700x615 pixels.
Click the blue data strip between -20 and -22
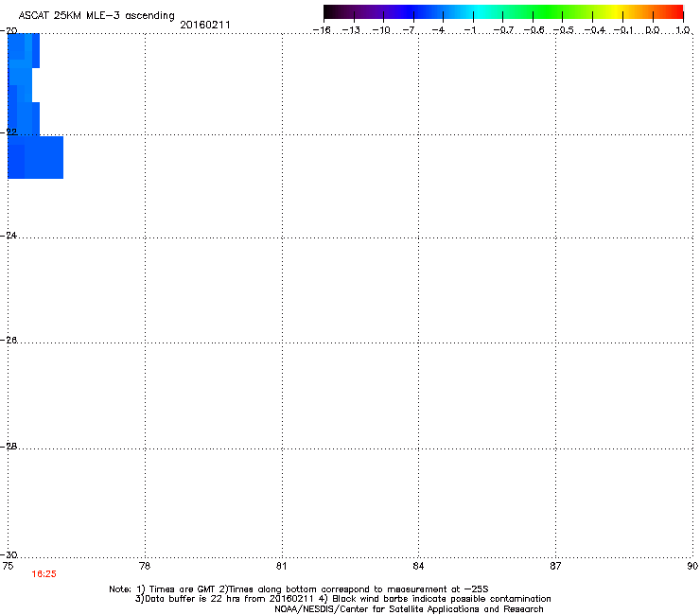point(24,84)
